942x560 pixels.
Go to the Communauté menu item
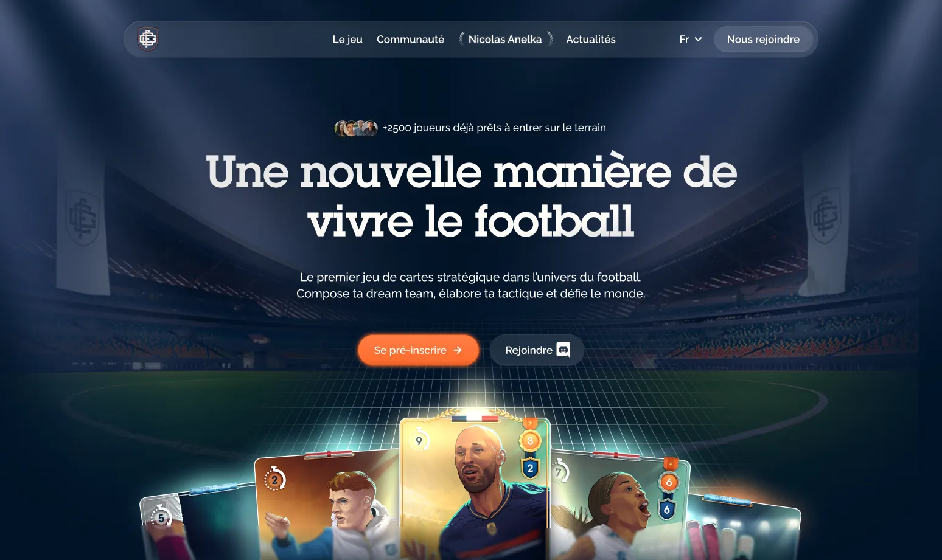(411, 40)
